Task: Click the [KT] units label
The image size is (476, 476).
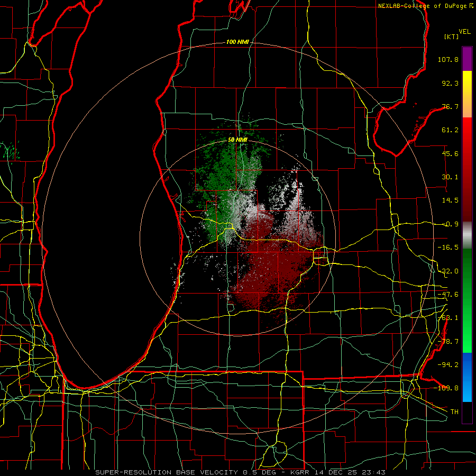Action: [451, 36]
